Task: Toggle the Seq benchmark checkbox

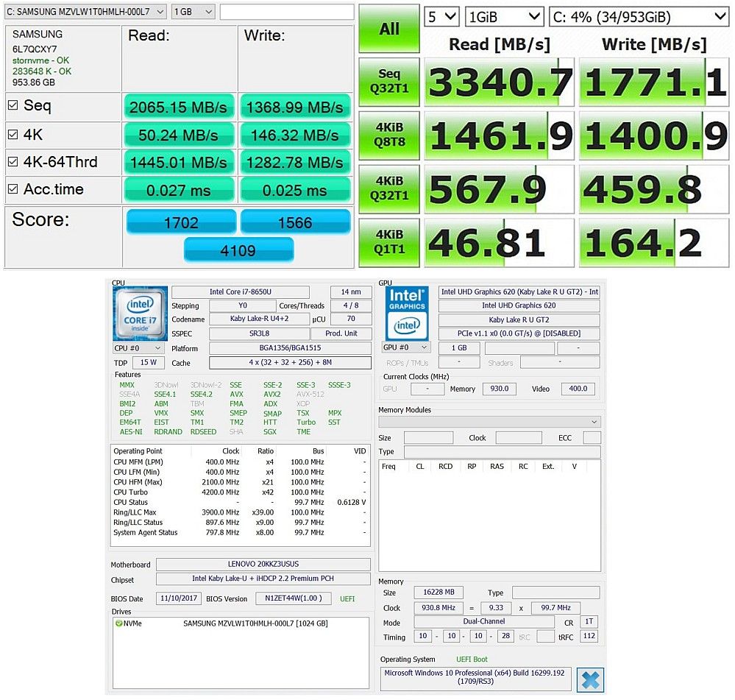Action: pos(13,105)
